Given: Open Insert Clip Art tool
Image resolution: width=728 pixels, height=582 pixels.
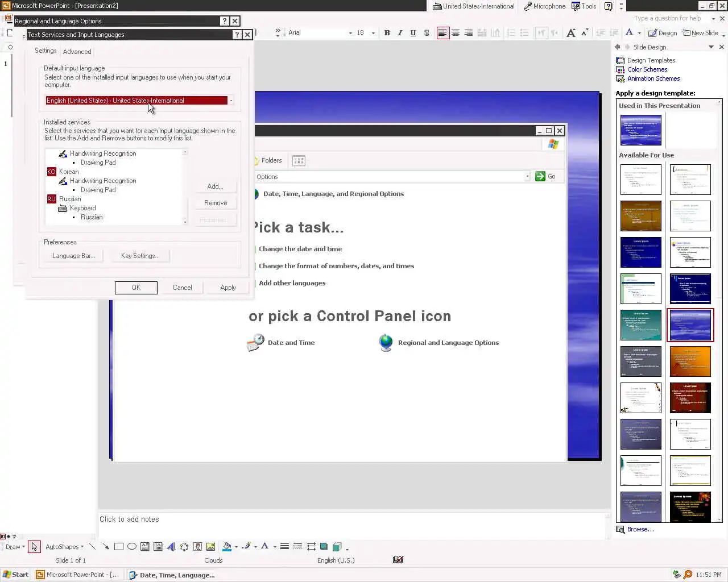Looking at the screenshot, I should coord(197,547).
